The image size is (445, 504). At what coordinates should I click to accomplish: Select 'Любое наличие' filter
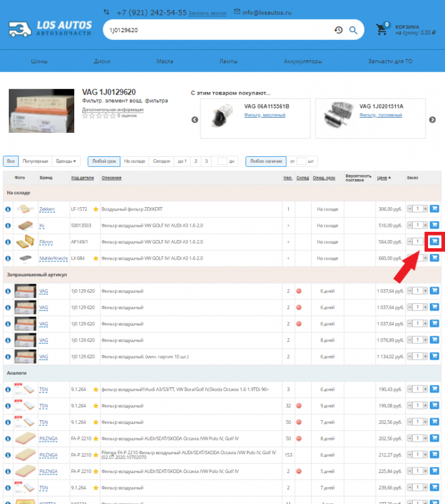pos(266,161)
